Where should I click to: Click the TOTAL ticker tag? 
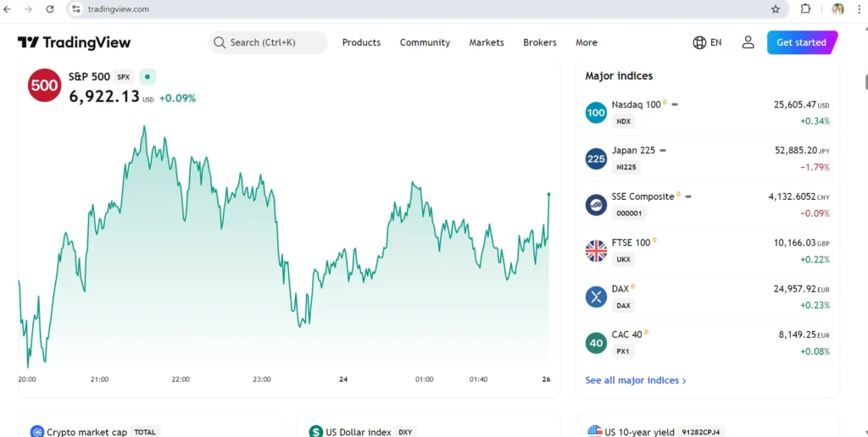tap(145, 432)
